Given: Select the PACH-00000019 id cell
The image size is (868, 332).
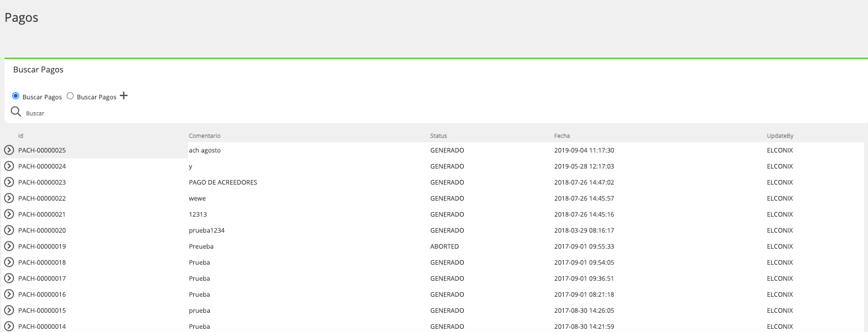Looking at the screenshot, I should pyautogui.click(x=42, y=246).
